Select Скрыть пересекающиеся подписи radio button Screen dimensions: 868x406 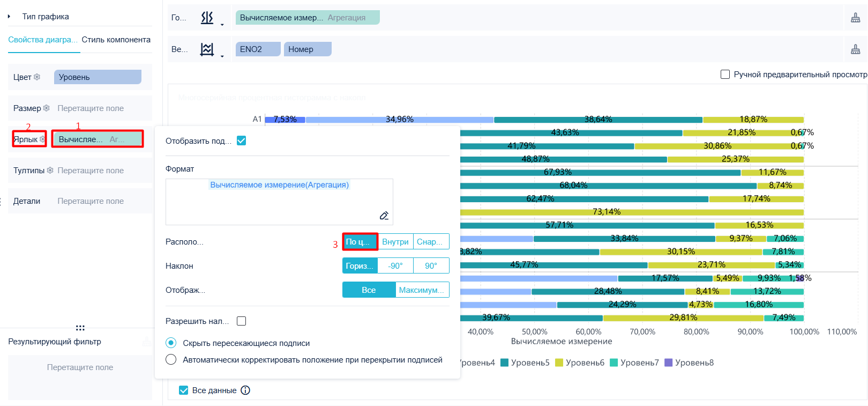[x=171, y=343]
